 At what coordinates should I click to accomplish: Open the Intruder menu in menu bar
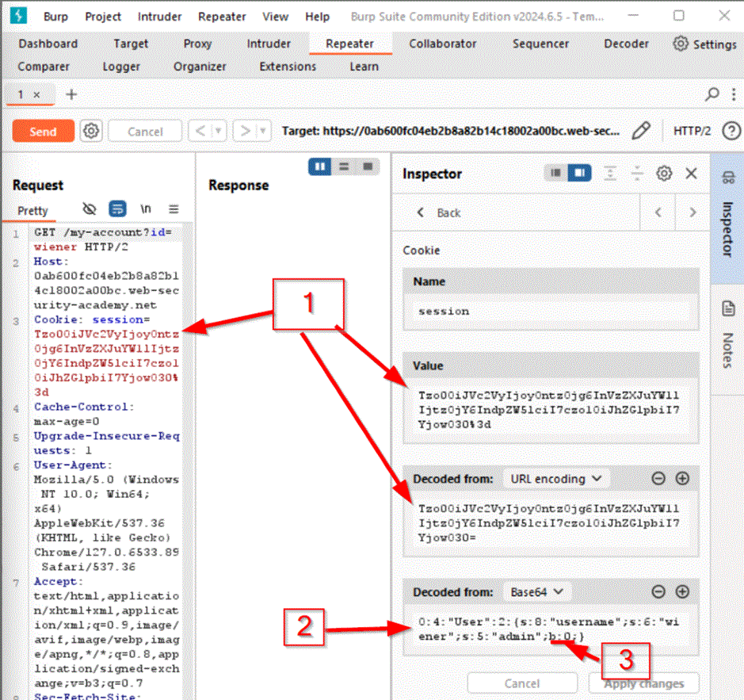click(x=159, y=17)
